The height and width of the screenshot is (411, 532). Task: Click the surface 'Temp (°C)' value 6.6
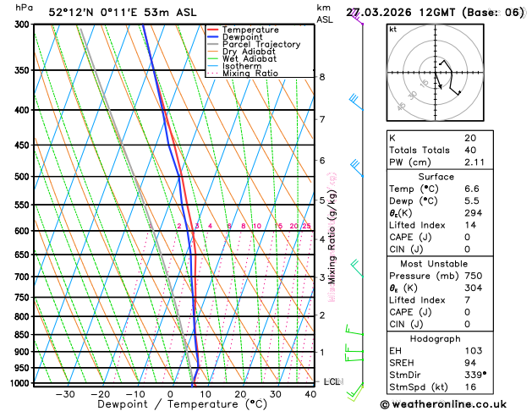472,189
